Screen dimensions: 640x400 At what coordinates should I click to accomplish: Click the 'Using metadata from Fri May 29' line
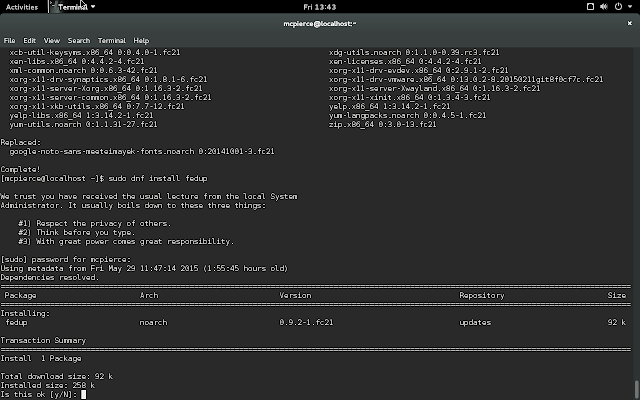[x=144, y=268]
